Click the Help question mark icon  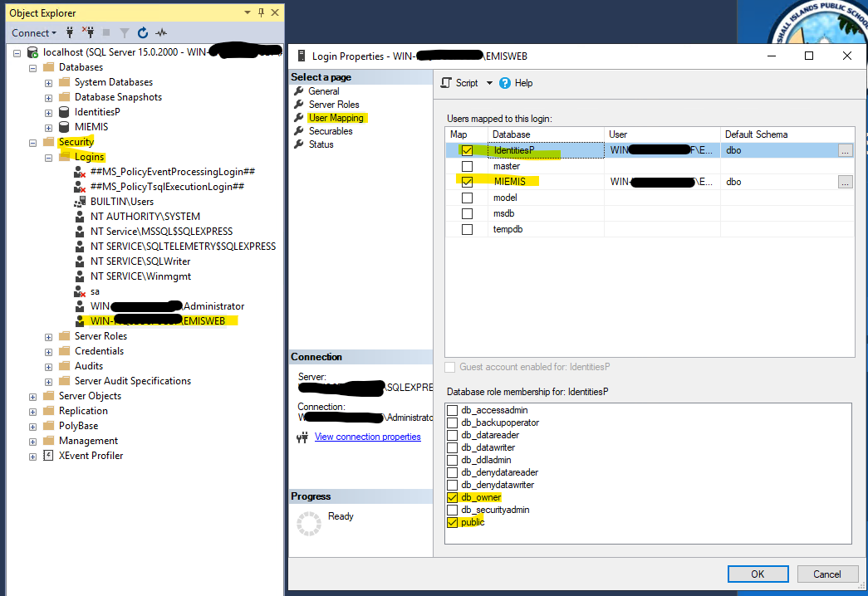coord(505,83)
